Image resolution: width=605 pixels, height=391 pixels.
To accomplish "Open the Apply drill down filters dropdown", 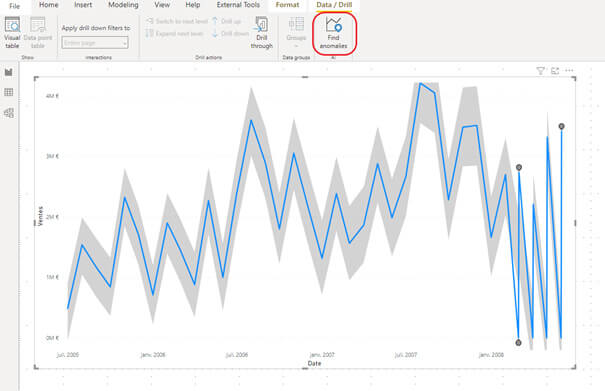I will (x=95, y=42).
